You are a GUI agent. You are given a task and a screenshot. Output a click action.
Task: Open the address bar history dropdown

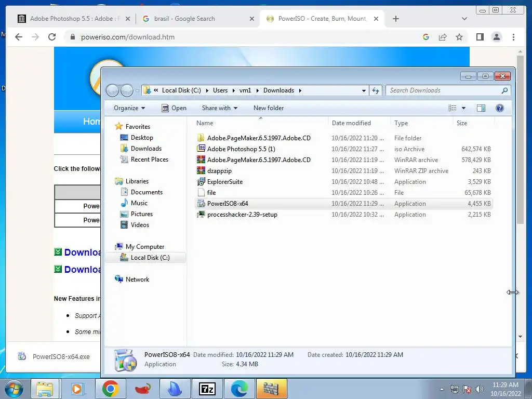(x=364, y=90)
